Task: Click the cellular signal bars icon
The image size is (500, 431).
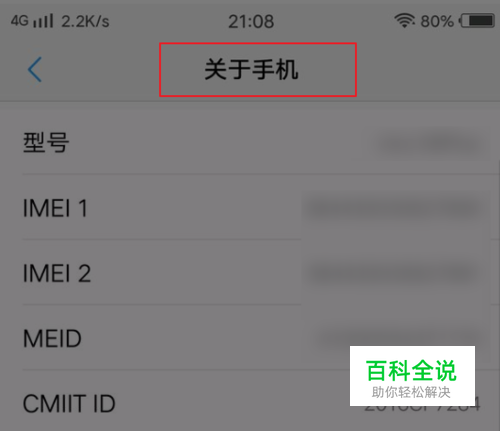Action: click(43, 21)
